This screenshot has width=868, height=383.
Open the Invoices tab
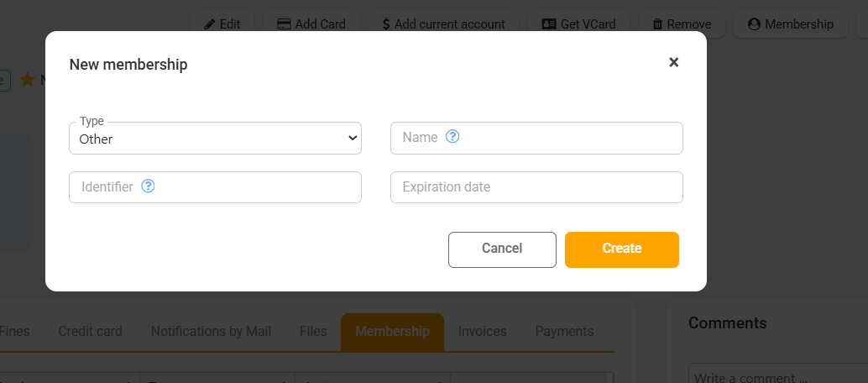click(482, 332)
